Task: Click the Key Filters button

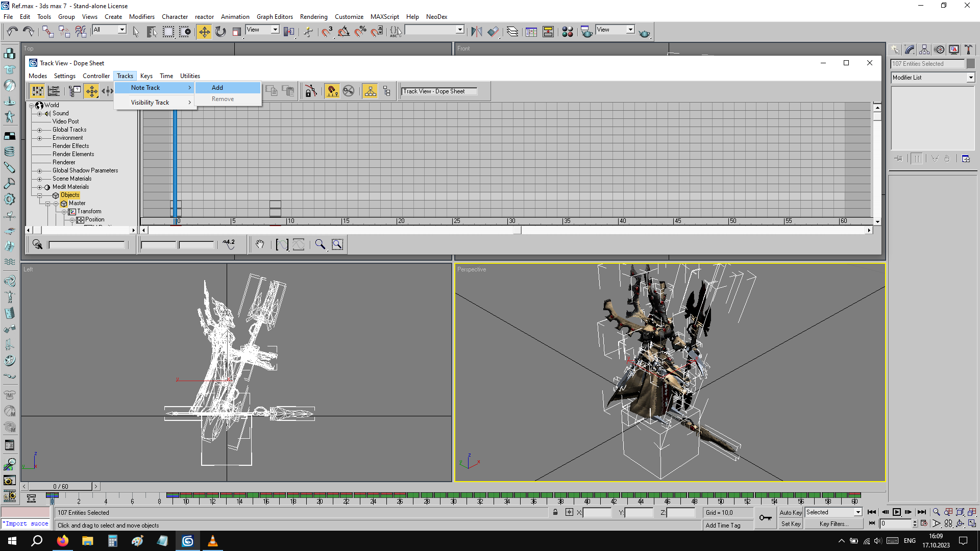Action: click(834, 524)
